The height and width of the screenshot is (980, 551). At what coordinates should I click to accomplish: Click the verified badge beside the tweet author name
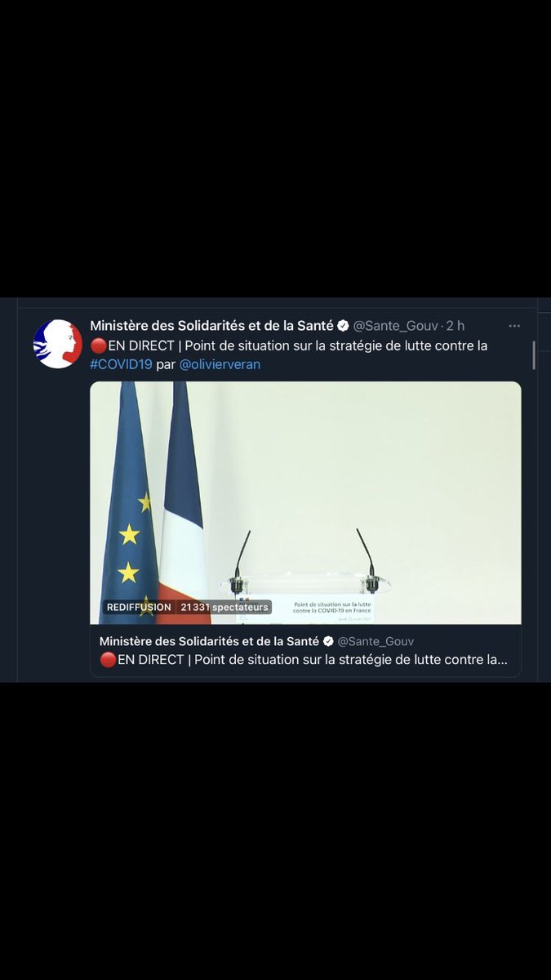coord(344,326)
